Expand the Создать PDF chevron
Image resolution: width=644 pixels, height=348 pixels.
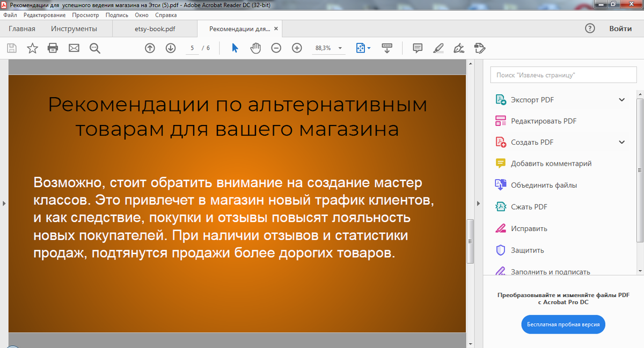(622, 142)
